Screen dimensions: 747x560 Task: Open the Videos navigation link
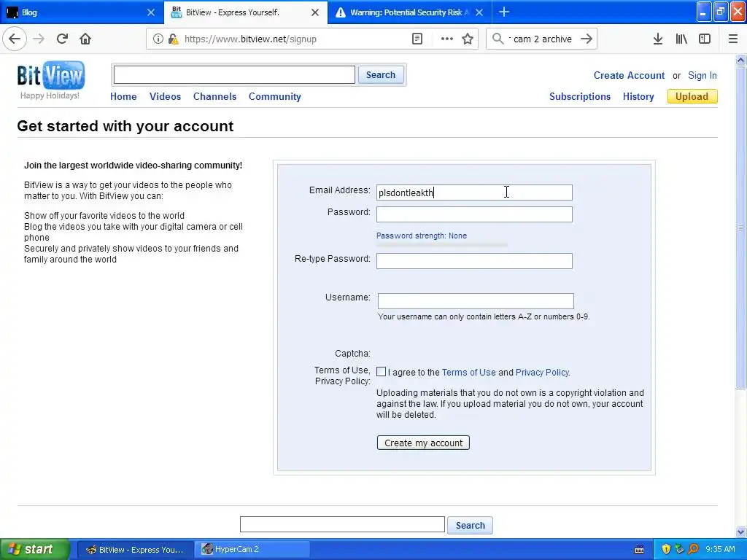(165, 96)
